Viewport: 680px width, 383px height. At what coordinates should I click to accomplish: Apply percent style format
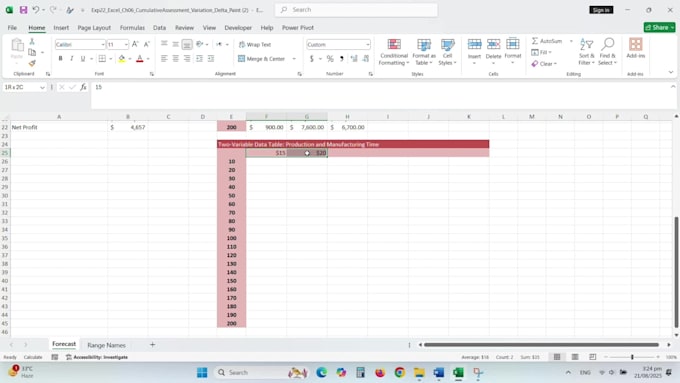tap(330, 59)
